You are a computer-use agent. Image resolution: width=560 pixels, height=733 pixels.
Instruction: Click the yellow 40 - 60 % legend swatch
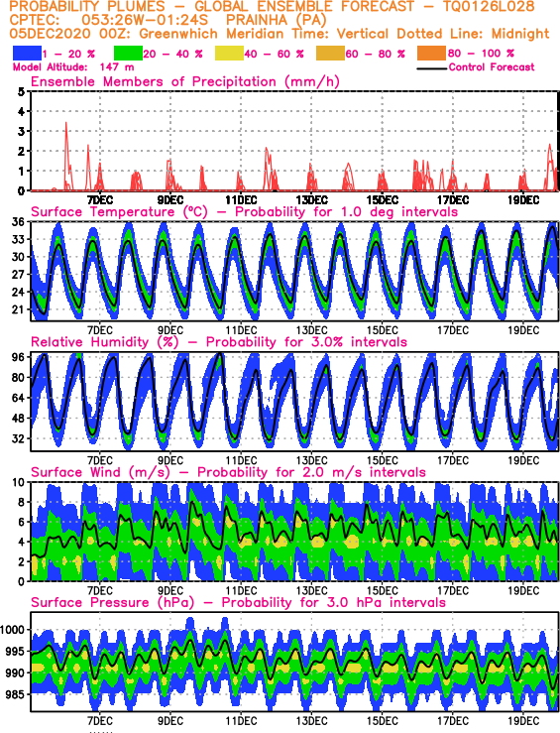[x=229, y=54]
